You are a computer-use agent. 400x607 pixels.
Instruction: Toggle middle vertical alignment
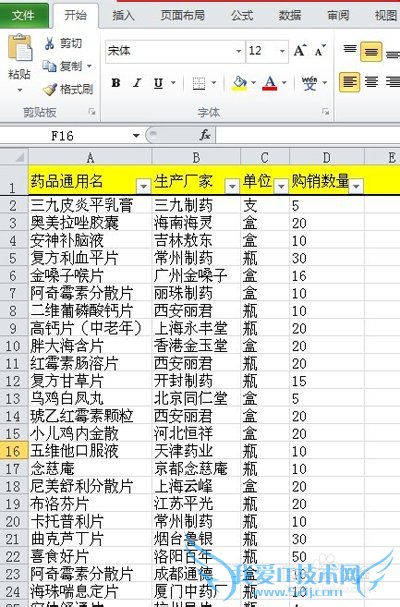click(x=371, y=51)
